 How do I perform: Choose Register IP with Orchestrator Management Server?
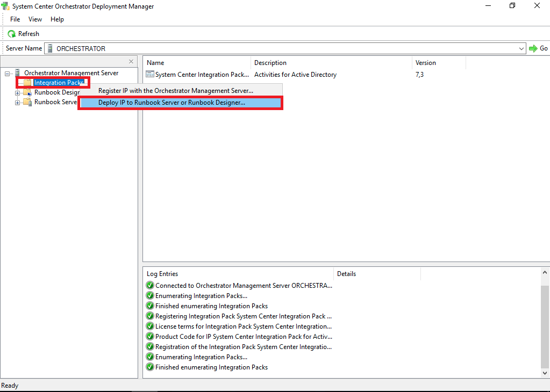(x=175, y=91)
